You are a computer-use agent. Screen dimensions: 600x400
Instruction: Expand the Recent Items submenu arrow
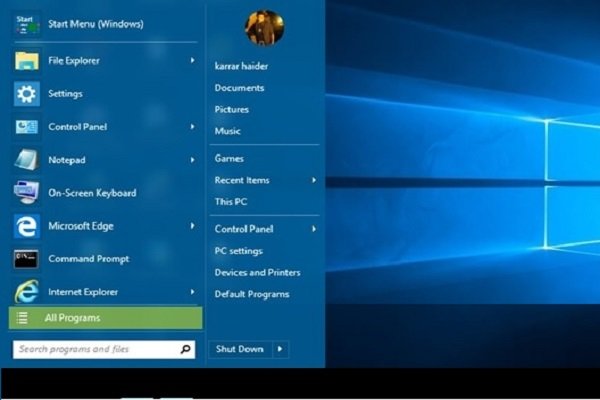click(x=314, y=180)
